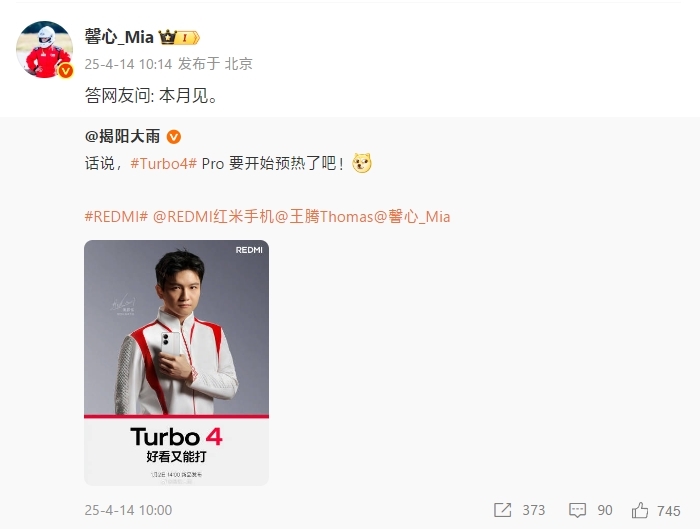Enlarge the Turbo 4 poster image
The width and height of the screenshot is (700, 529).
tap(176, 362)
